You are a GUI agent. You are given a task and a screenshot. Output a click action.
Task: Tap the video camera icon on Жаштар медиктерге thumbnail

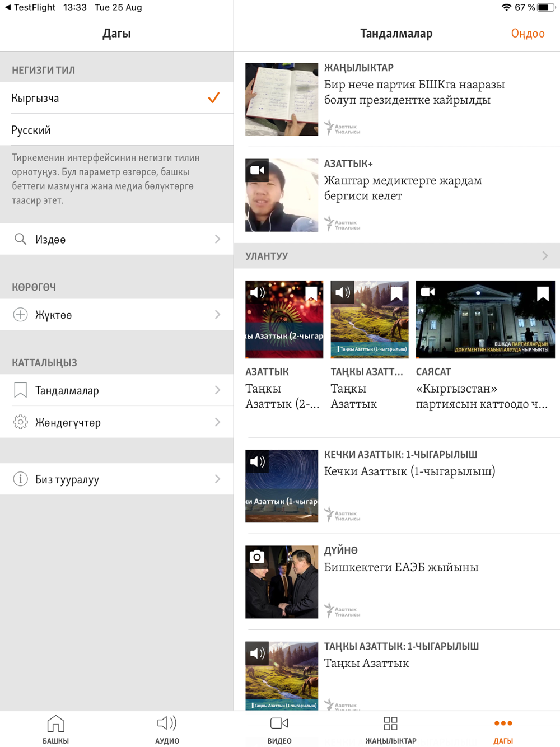pyautogui.click(x=257, y=170)
